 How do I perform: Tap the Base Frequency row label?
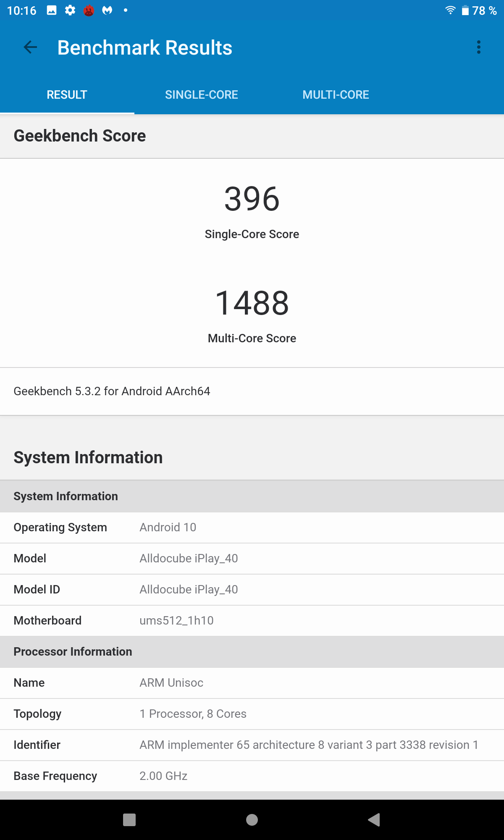point(55,776)
